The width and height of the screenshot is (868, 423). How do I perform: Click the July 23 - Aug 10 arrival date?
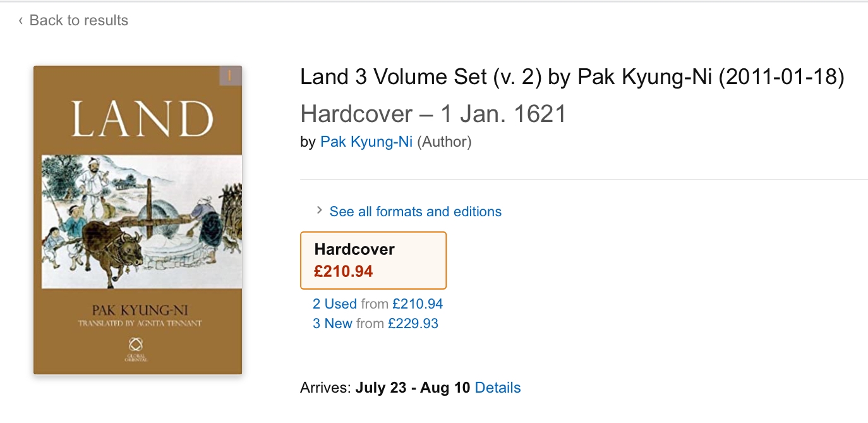(413, 388)
